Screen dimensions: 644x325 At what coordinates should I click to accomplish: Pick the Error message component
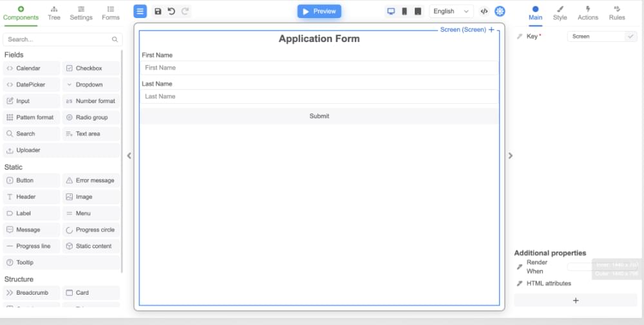(91, 180)
